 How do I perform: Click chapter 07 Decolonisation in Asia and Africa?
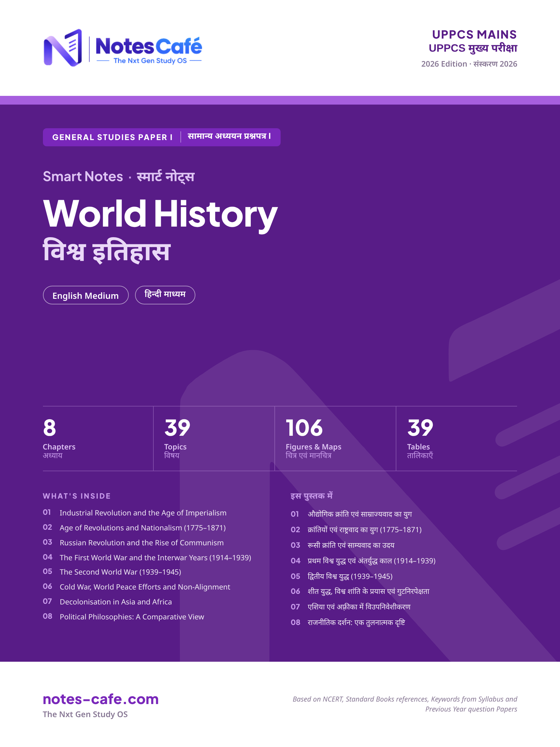coord(107,602)
